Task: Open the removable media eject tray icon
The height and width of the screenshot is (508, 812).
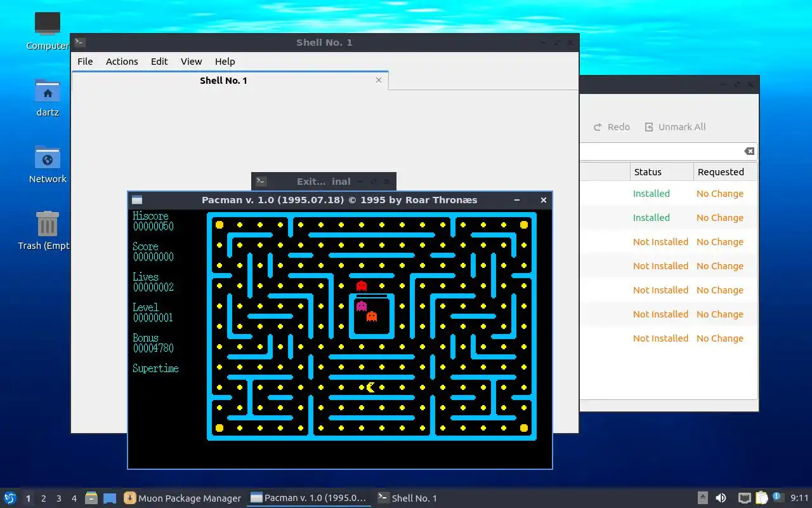Action: 702,498
